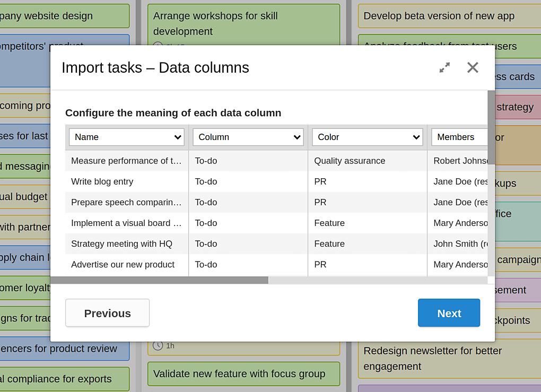
Task: Open the Column mapping dropdown
Action: point(248,137)
